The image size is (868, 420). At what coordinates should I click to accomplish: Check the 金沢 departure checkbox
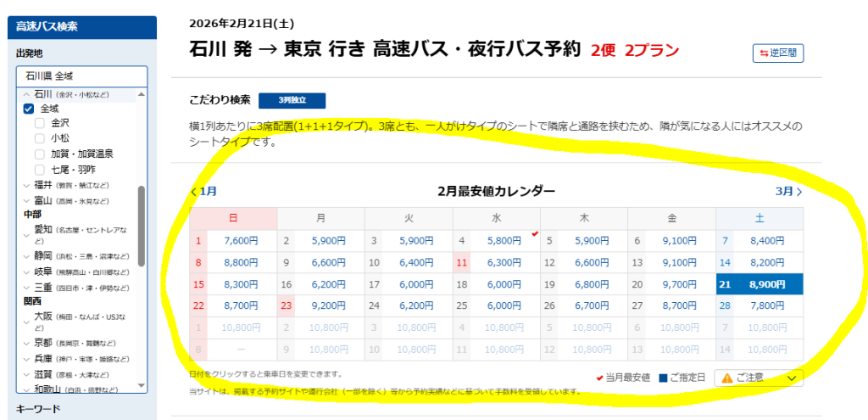(x=40, y=123)
